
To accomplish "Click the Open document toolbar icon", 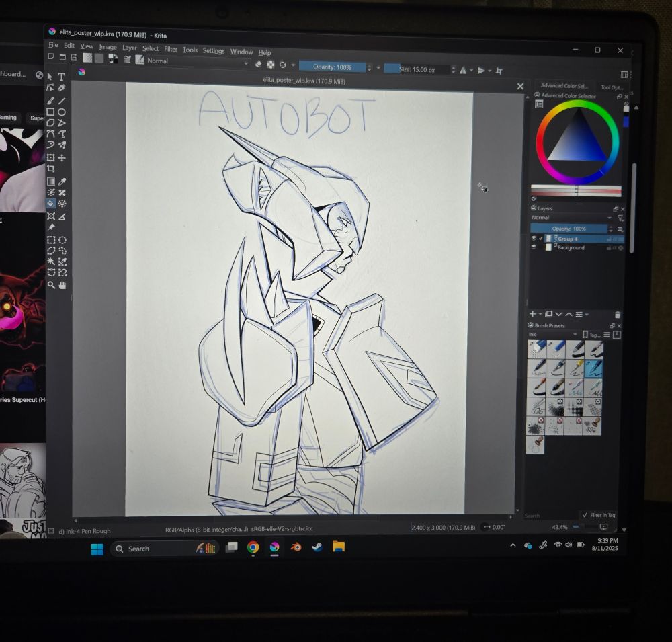I will pyautogui.click(x=62, y=56).
